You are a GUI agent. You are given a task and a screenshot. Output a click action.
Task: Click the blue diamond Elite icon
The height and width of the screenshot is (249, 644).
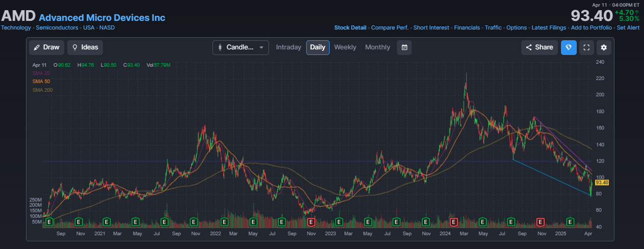[569, 47]
